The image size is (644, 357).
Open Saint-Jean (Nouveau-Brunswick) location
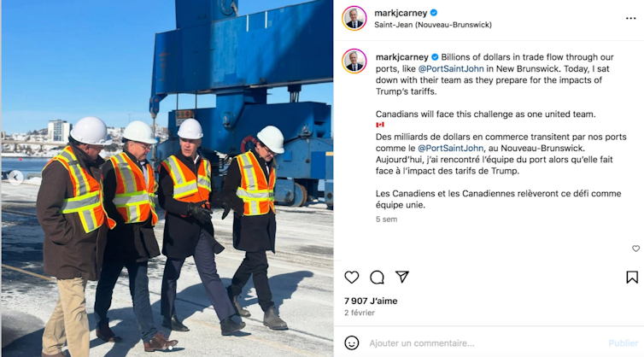[x=433, y=25]
